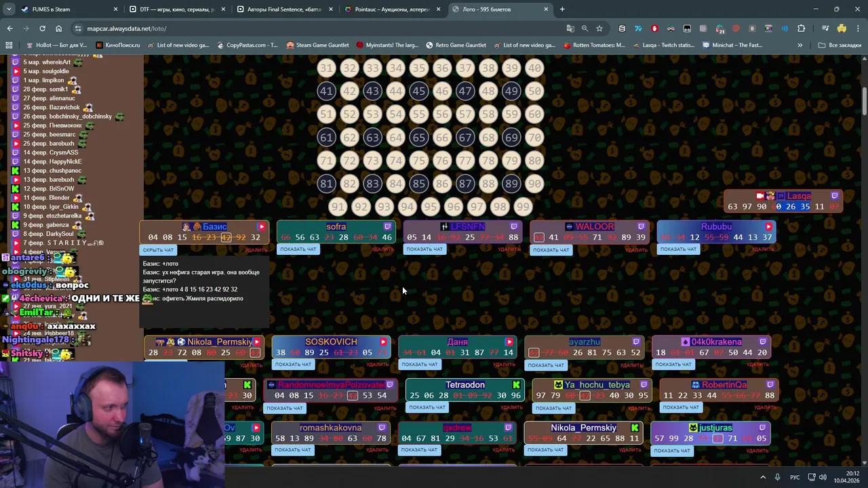Click the YouTube icon on SOSKOVICH ticket
This screenshot has height=488, width=868.
click(x=383, y=342)
